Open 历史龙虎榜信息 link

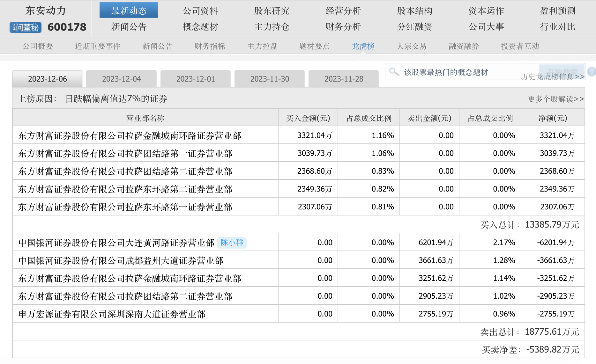552,77
